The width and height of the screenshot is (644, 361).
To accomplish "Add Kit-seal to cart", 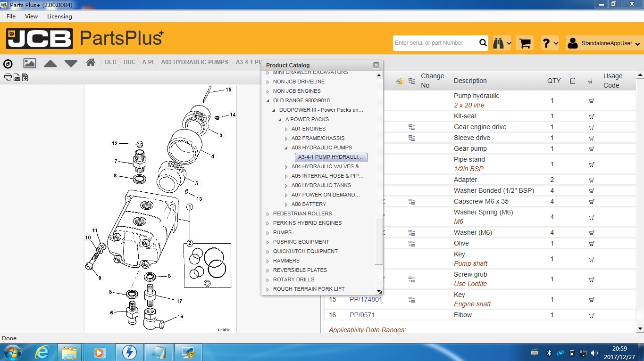I will pyautogui.click(x=591, y=116).
